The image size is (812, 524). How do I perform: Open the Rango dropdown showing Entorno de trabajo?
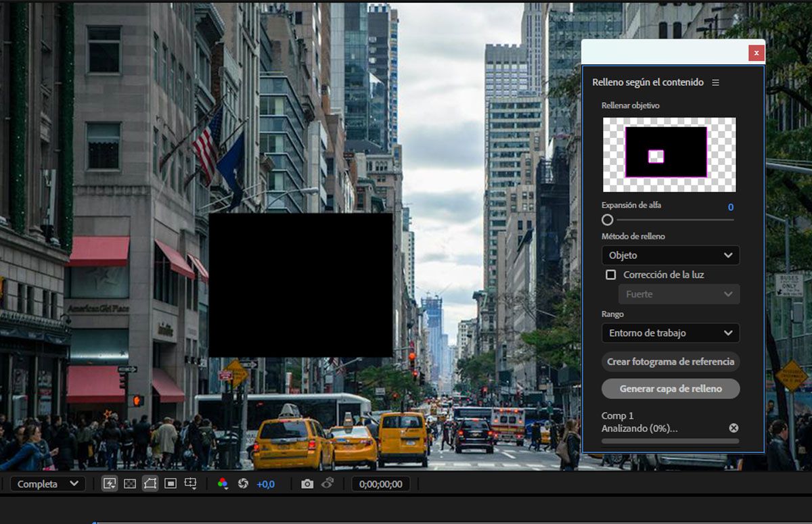670,333
